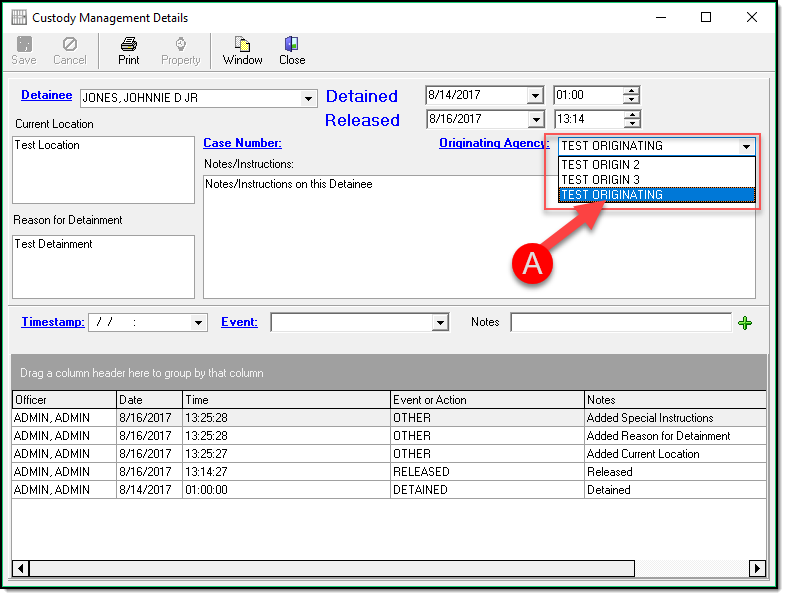Sort by Officer column header
Image resolution: width=786 pixels, height=597 pixels.
[63, 400]
